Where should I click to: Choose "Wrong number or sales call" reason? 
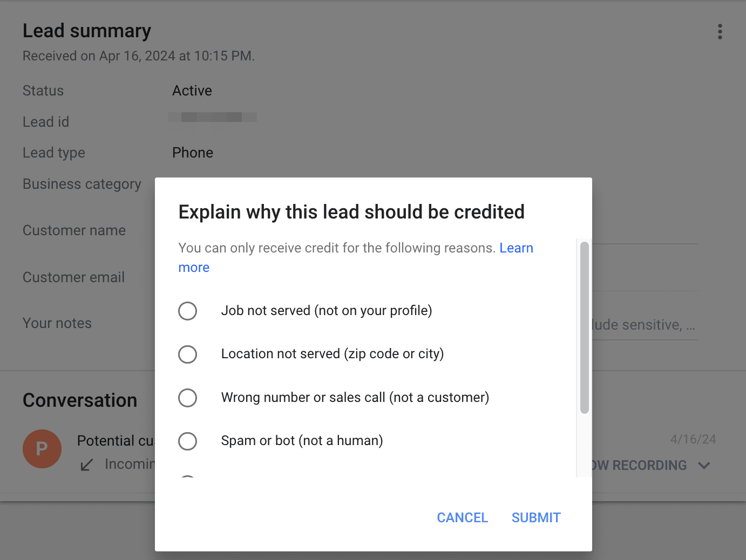coord(187,398)
